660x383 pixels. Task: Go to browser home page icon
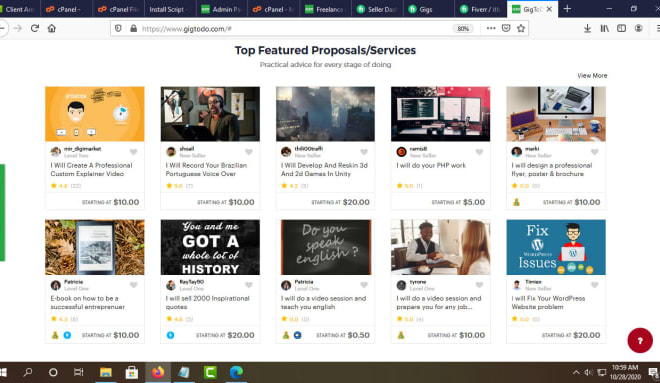51,28
